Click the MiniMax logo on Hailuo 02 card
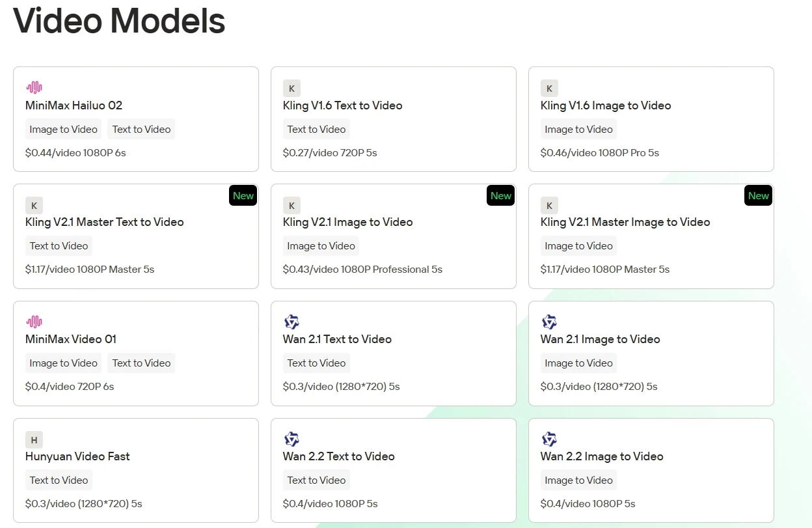 [34, 87]
